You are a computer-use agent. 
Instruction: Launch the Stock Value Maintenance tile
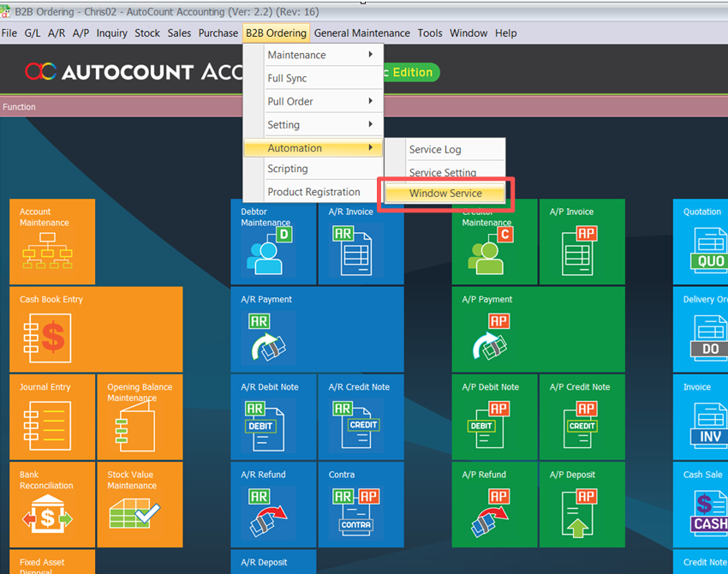pos(140,505)
